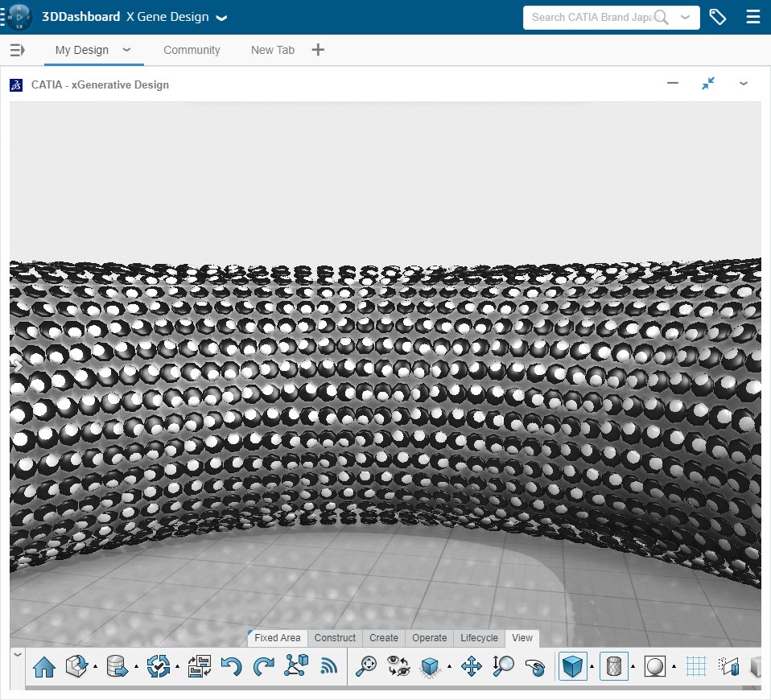Image resolution: width=771 pixels, height=700 pixels.
Task: Click the Search CATIA Brand input field
Action: click(592, 17)
